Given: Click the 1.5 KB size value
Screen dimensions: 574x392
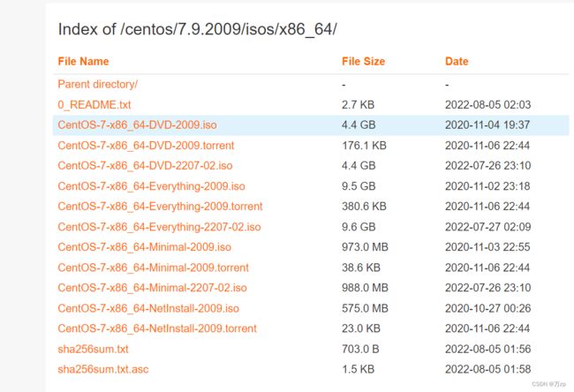Looking at the screenshot, I should point(358,369).
